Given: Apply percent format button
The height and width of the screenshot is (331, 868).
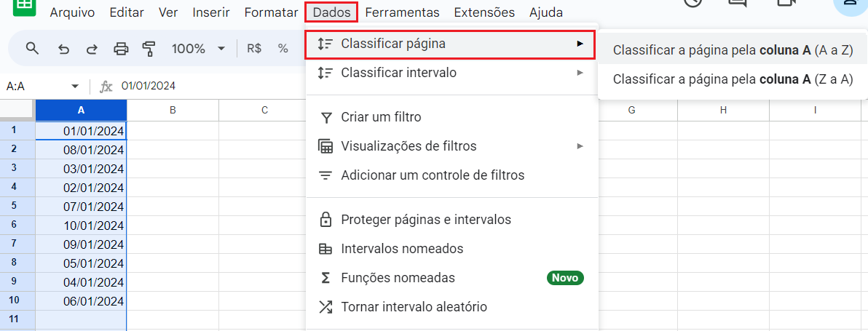Looking at the screenshot, I should tap(283, 49).
